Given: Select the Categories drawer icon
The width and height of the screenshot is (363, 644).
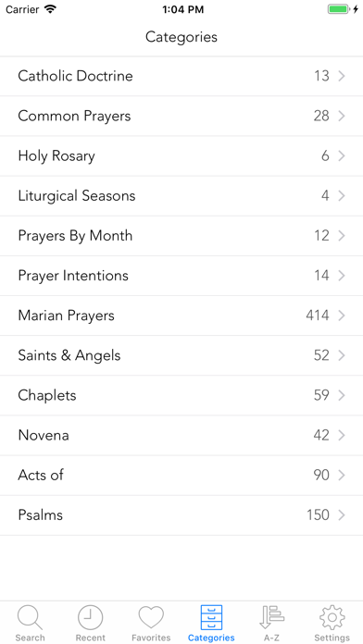Looking at the screenshot, I should [x=211, y=617].
